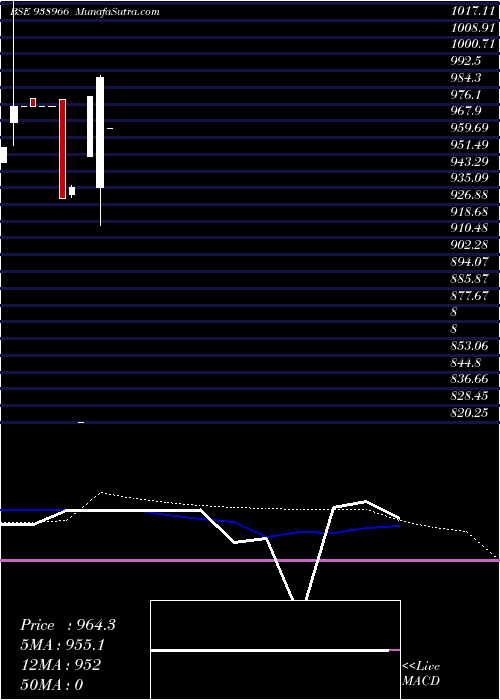Click the 926.88 axis value

(x=470, y=195)
